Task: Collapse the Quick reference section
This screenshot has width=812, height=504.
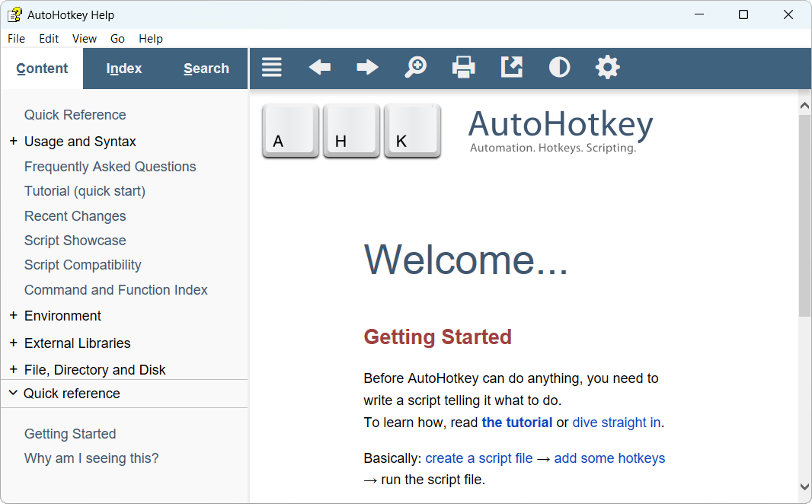Action: tap(14, 394)
